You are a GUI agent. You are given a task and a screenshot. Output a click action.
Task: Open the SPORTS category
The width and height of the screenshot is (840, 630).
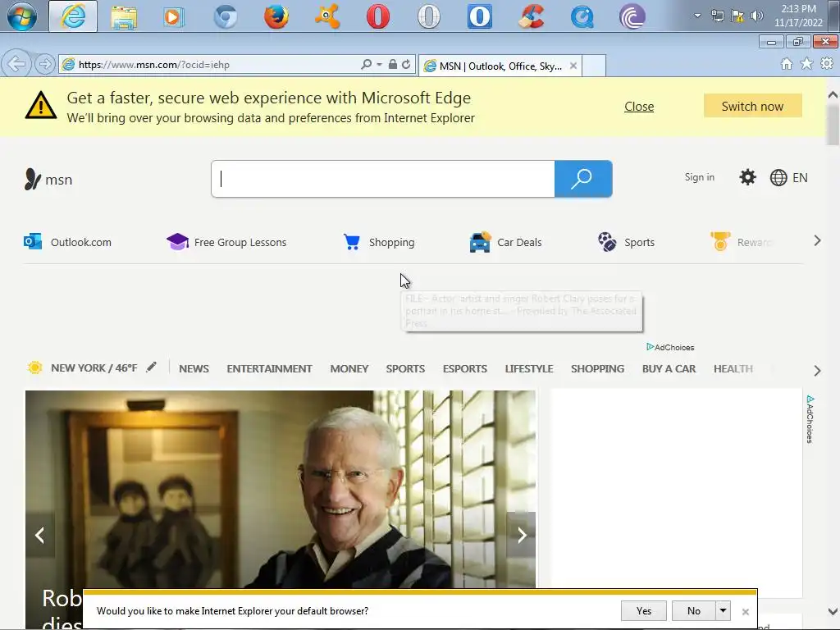(405, 368)
